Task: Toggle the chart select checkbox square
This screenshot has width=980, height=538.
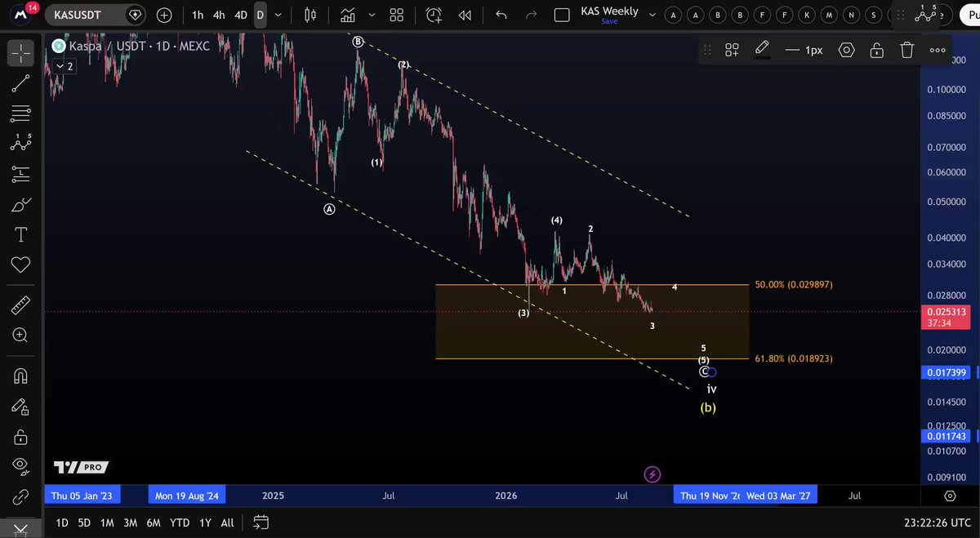Action: [562, 15]
